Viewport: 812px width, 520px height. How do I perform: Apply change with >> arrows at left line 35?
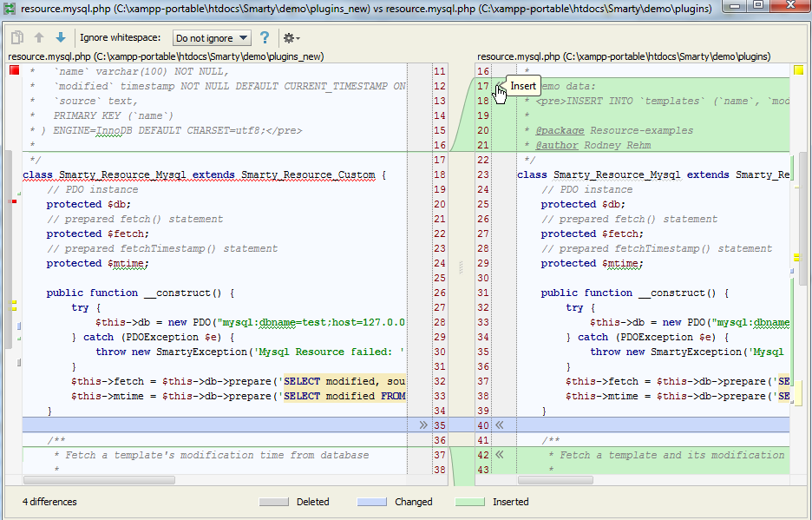click(423, 425)
